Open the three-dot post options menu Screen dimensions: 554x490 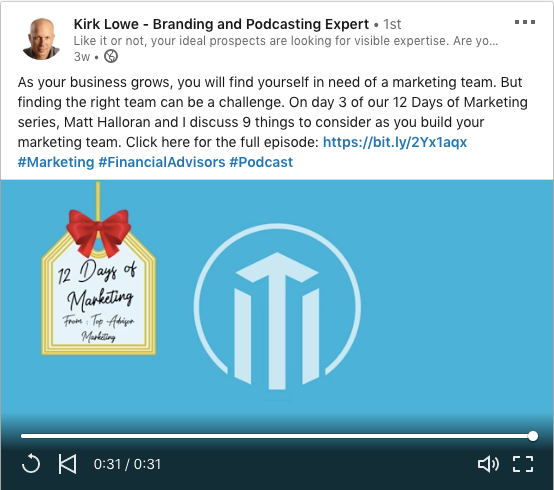pos(525,22)
